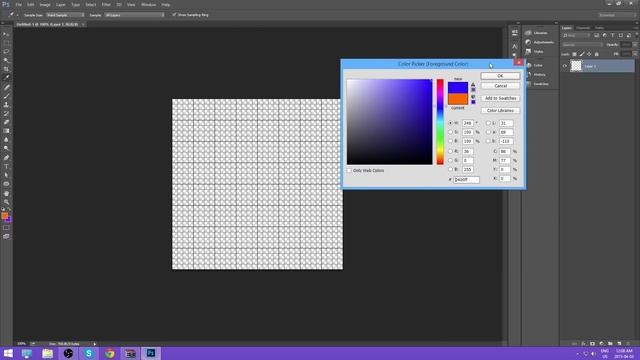Click the hex color input field
This screenshot has height=360, width=640.
point(467,180)
